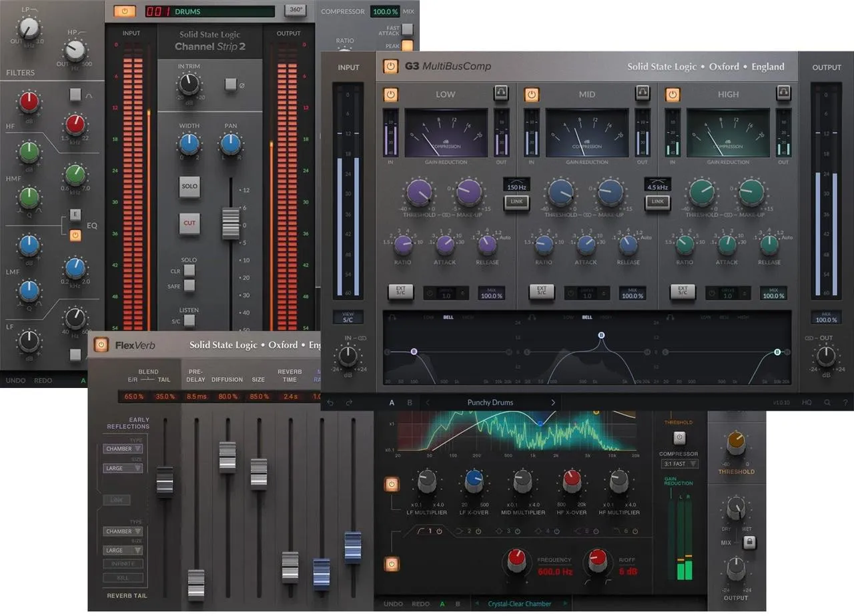Viewport: 854px width, 616px height.
Task: Toggle Channel Strip 2 power button
Action: tap(125, 11)
